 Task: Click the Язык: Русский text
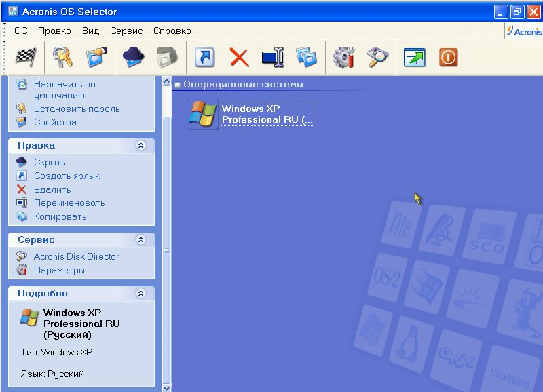pyautogui.click(x=52, y=374)
